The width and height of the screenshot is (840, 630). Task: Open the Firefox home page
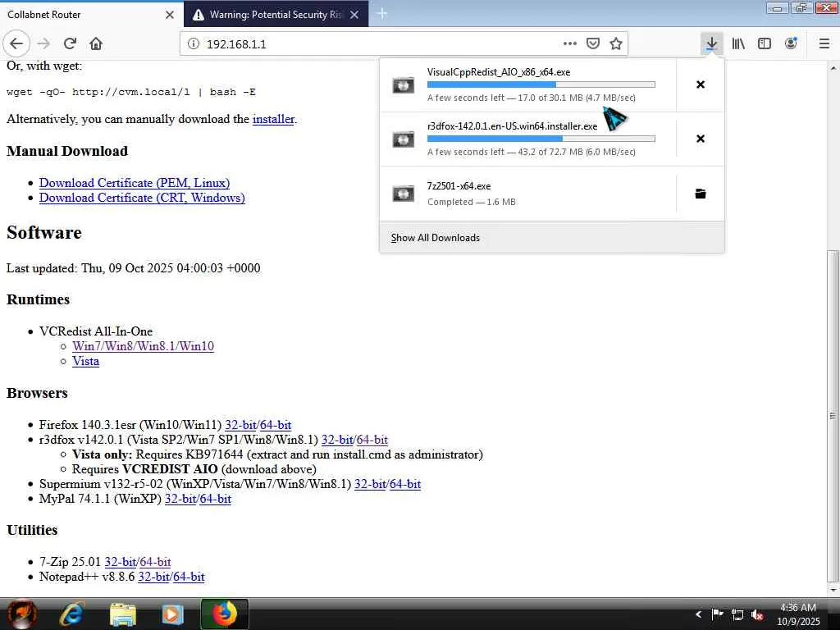click(96, 43)
